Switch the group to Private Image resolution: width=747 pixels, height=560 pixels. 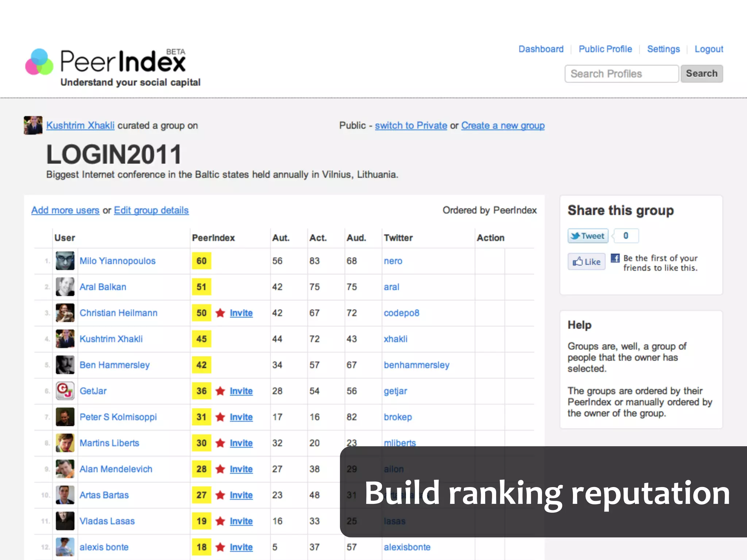pos(411,125)
